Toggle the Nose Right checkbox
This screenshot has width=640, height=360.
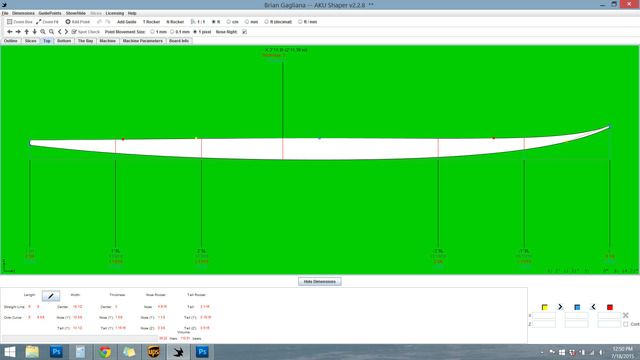[x=244, y=31]
